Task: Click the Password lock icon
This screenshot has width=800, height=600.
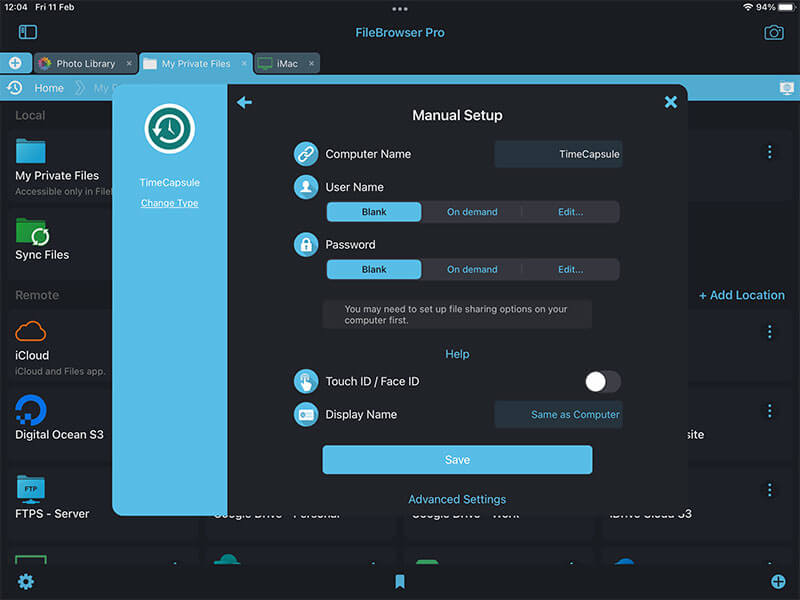Action: point(306,245)
